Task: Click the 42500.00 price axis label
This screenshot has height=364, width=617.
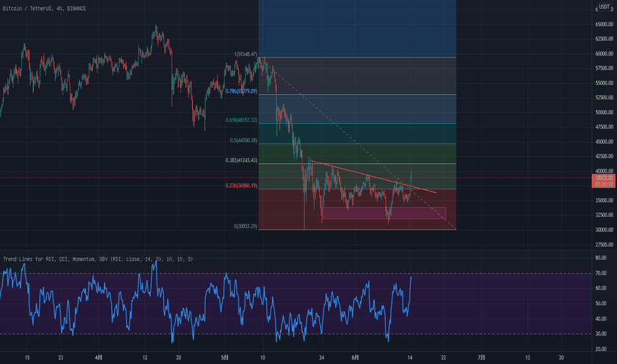Action: (x=604, y=156)
